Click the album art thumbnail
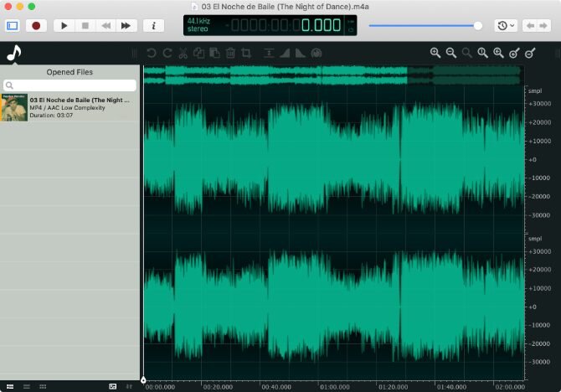Screen dimensions: 561x392 point(14,107)
